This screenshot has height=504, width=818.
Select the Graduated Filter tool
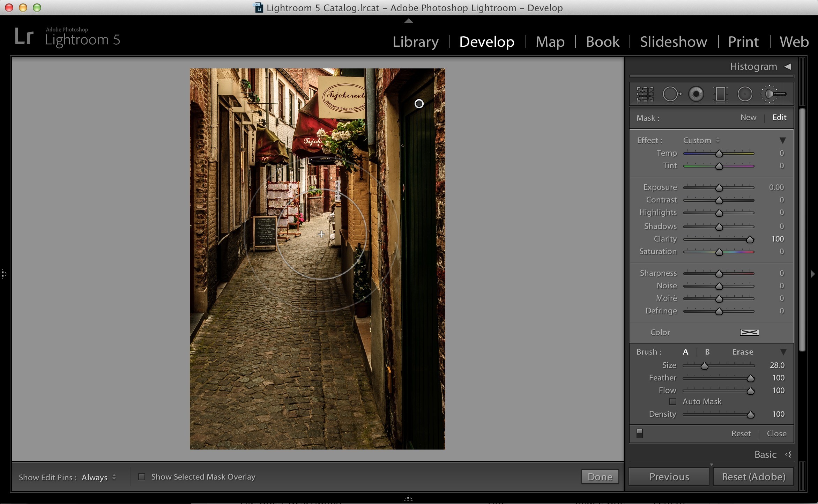[720, 94]
